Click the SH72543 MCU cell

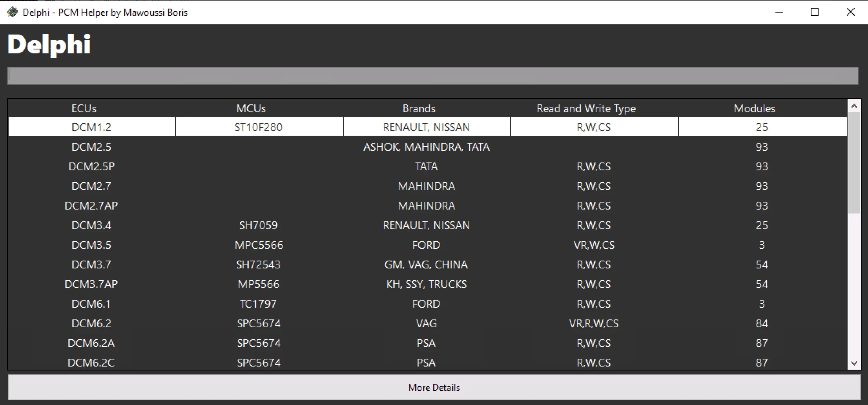259,265
